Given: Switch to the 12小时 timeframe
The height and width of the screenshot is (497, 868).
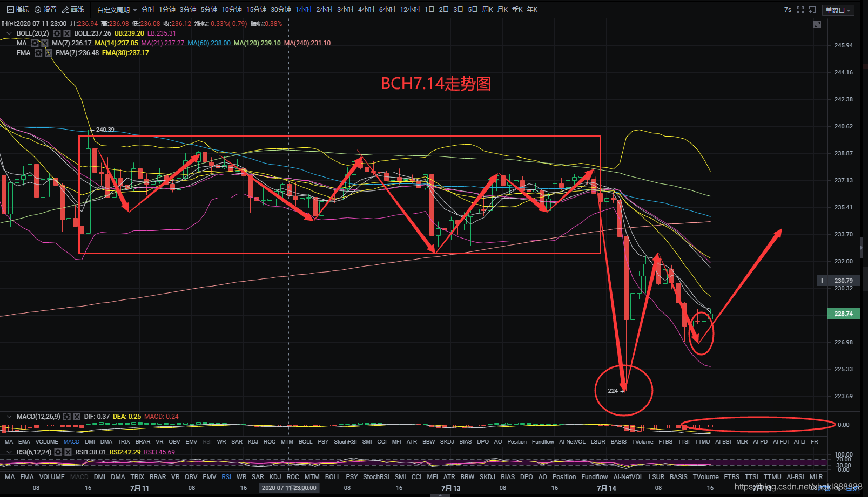Looking at the screenshot, I should 410,10.
